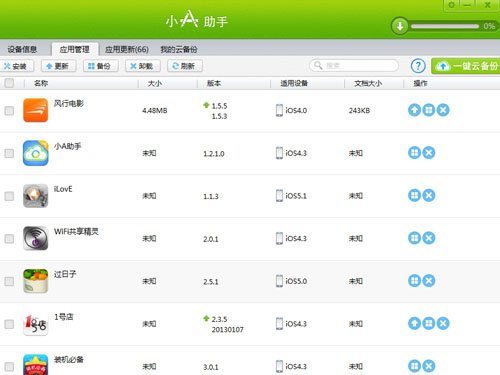
Task: Click the backup icon for 装机必备
Action: coord(414,366)
